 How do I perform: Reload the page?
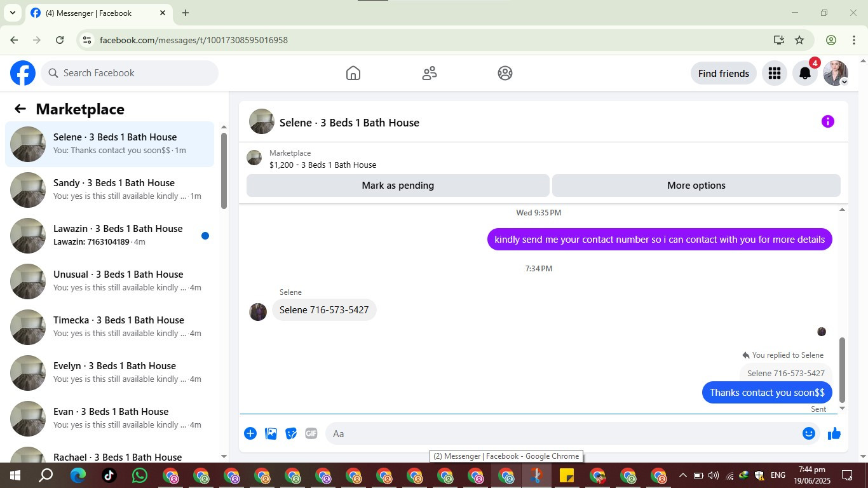[60, 40]
